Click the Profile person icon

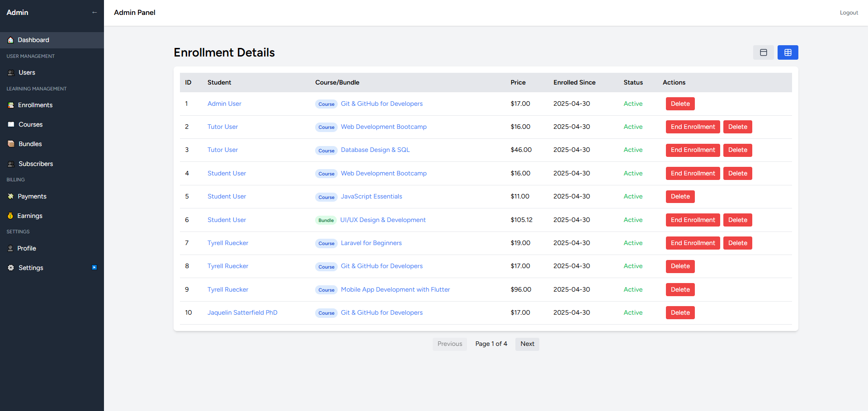coord(10,249)
